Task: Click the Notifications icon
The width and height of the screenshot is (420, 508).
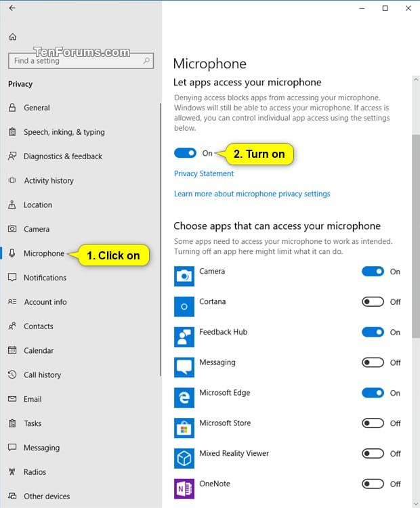Action: (x=12, y=277)
